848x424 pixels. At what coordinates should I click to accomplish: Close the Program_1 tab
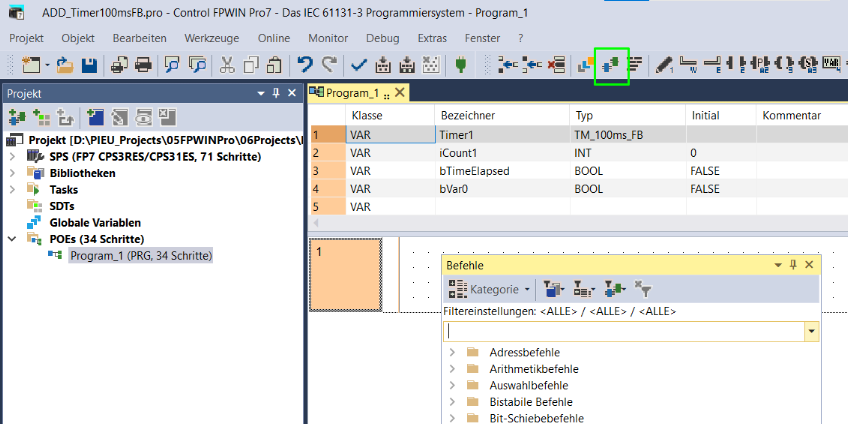point(400,92)
